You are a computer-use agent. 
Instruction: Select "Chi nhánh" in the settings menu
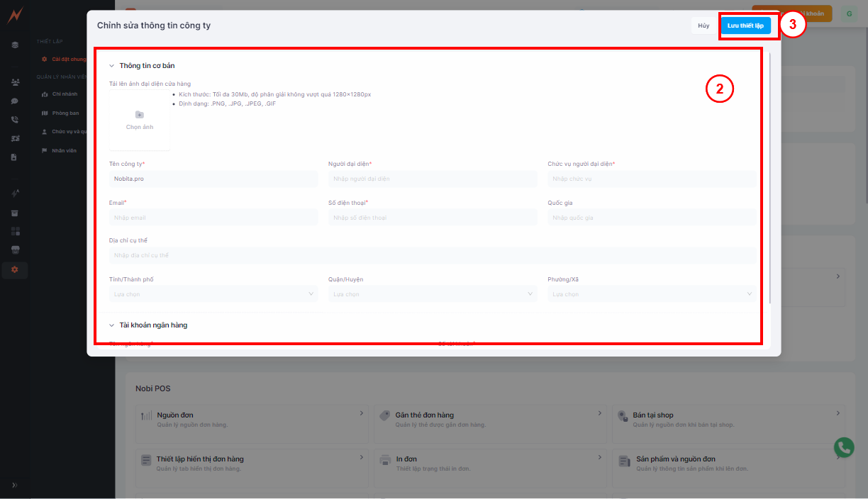pos(65,94)
